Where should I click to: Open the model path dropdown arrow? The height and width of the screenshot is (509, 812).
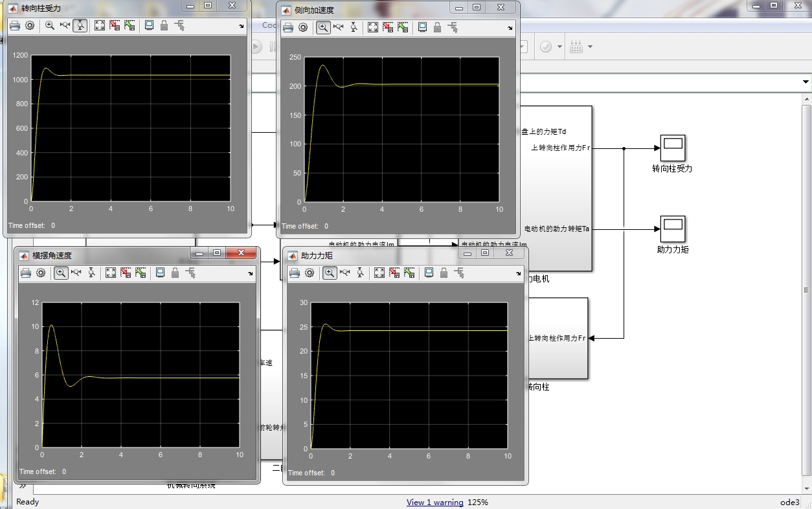click(806, 82)
